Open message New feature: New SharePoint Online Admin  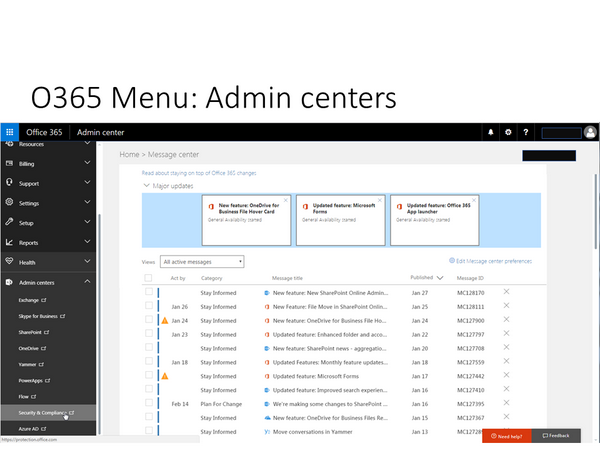click(330, 293)
